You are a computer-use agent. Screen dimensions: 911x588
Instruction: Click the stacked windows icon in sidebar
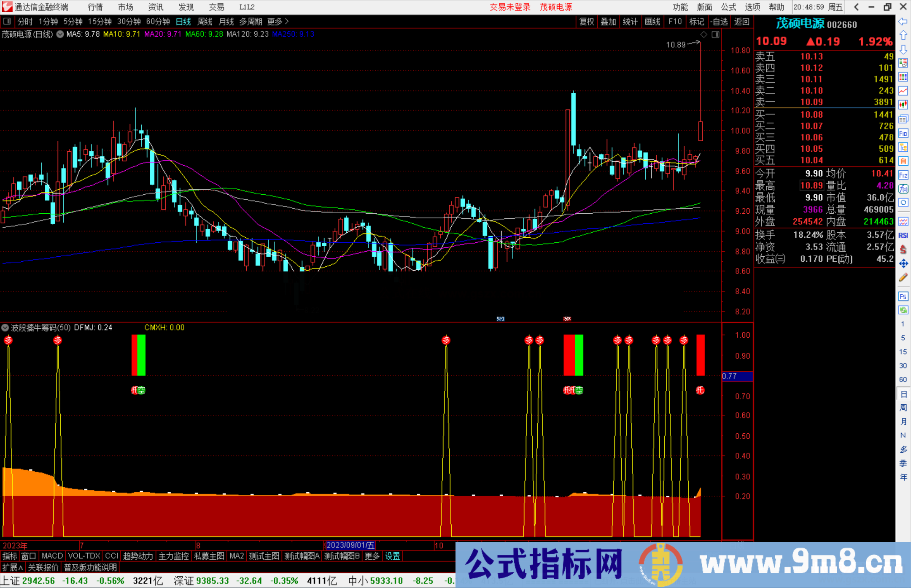tap(903, 119)
